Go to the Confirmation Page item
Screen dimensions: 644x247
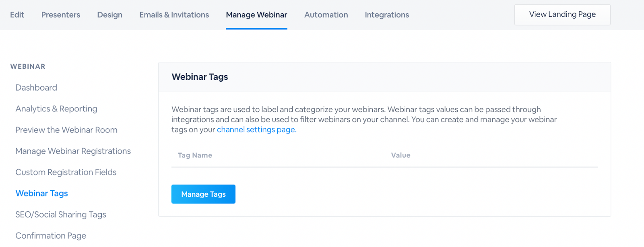51,236
